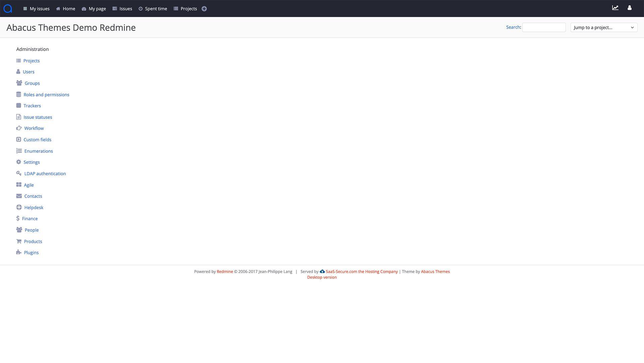The height and width of the screenshot is (363, 644).
Task: Click the People icon in sidebar
Action: point(18,230)
